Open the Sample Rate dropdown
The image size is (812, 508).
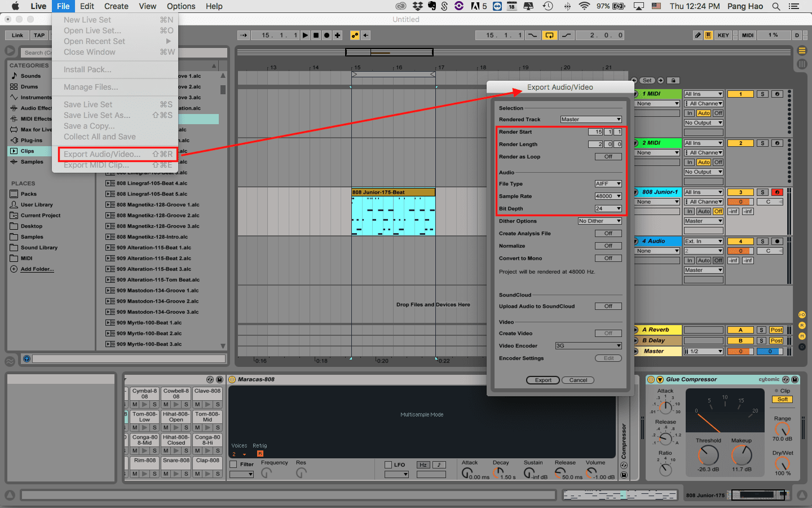click(608, 196)
